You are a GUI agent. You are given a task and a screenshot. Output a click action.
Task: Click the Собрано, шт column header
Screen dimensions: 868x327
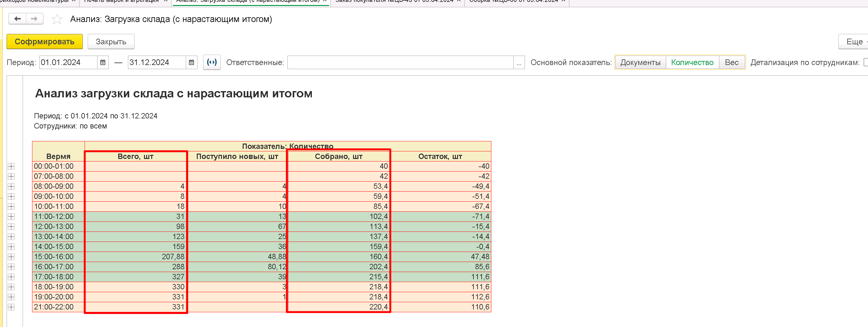[339, 156]
